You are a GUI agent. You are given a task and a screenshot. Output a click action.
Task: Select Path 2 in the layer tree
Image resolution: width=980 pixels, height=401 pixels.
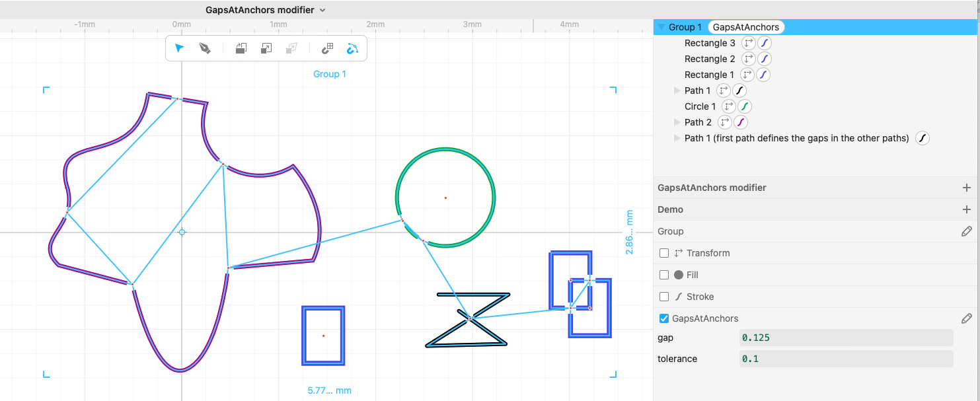click(x=698, y=122)
